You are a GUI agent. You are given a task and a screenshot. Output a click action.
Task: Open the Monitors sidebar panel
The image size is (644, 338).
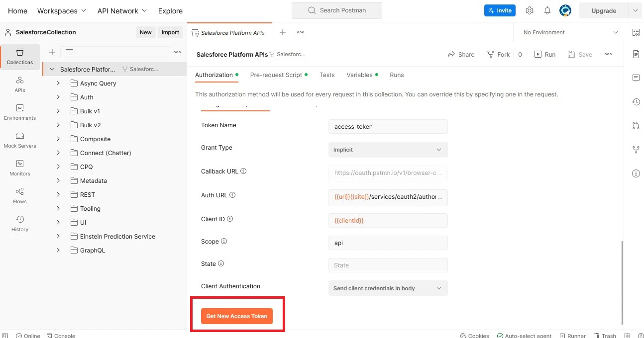(x=20, y=168)
